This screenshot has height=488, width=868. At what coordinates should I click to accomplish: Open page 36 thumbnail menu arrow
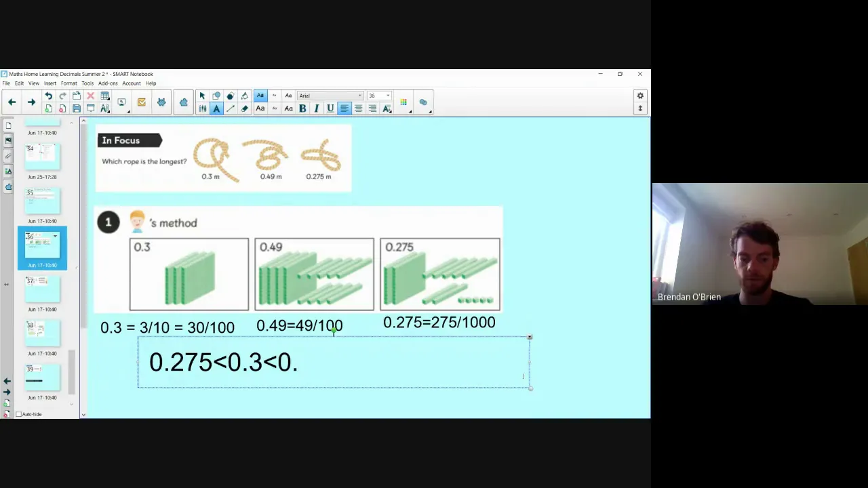click(x=55, y=237)
